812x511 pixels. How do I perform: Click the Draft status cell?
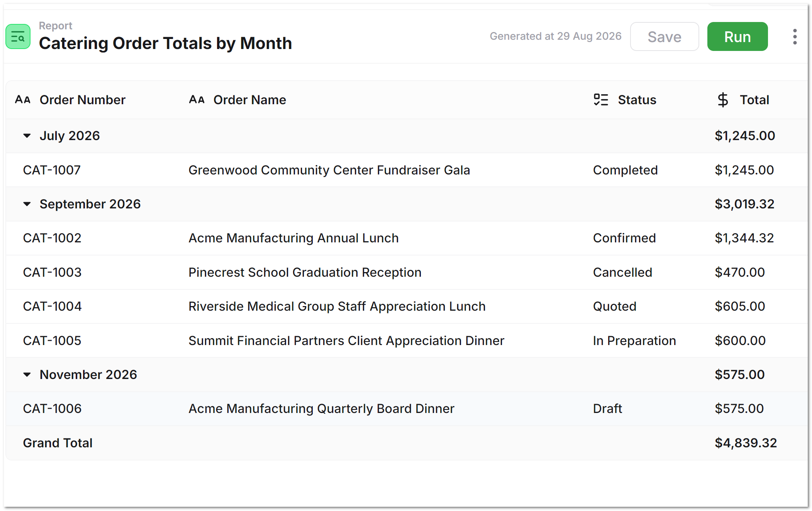click(x=607, y=408)
